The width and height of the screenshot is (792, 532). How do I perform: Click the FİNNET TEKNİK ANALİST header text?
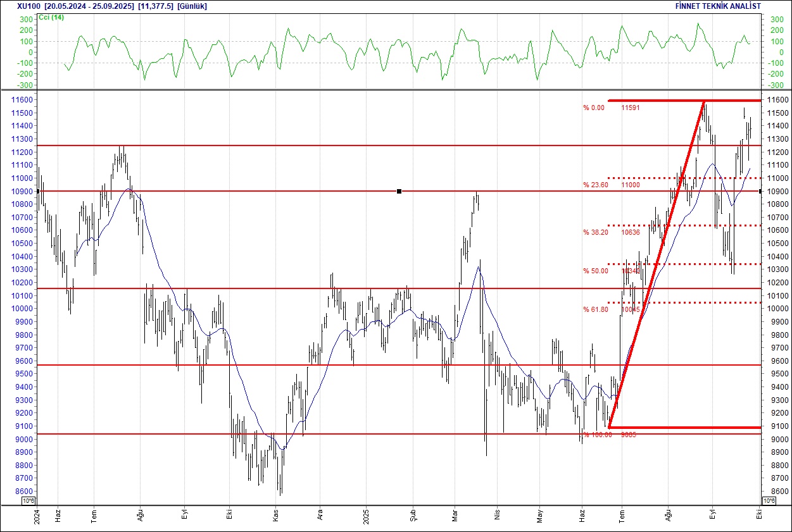(719, 6)
